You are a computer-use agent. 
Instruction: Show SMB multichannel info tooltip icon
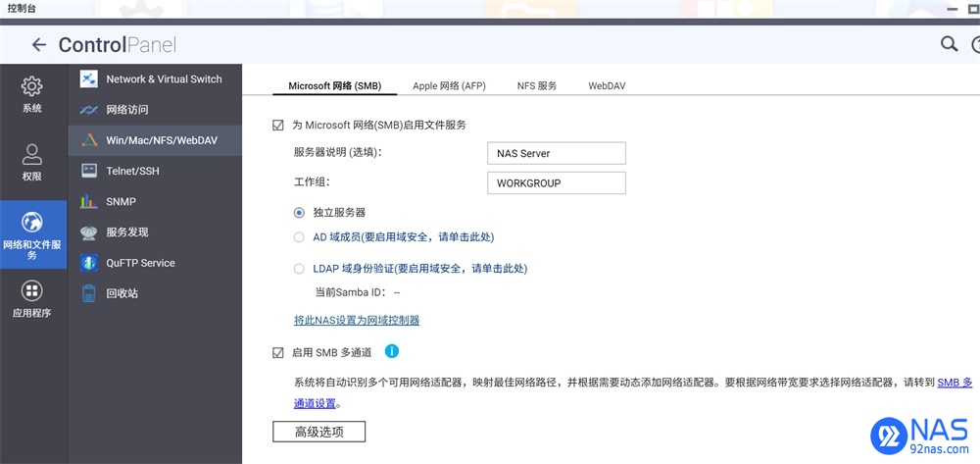point(391,351)
